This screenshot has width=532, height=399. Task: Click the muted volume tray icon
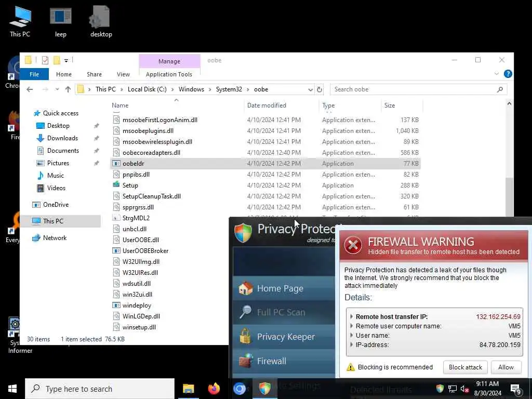pos(464,389)
